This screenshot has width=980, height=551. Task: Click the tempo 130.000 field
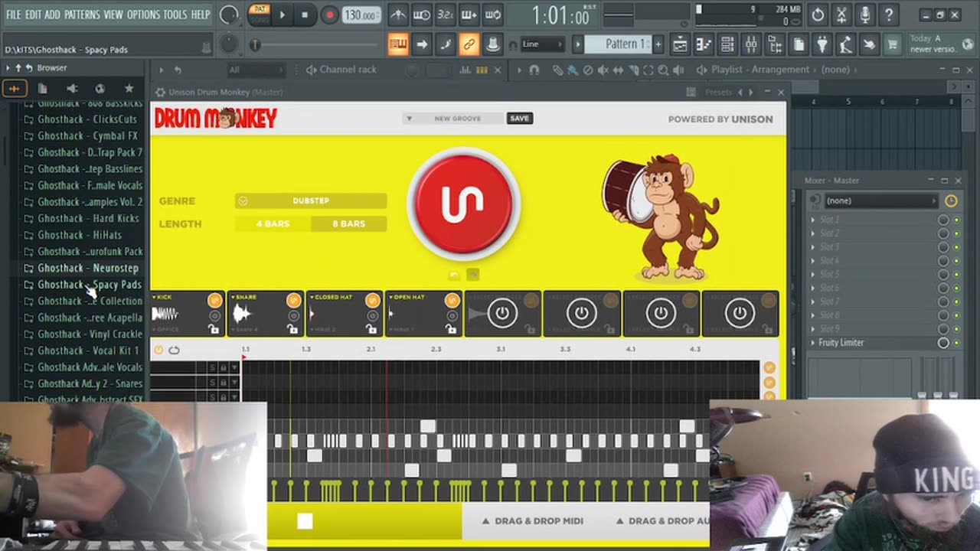[361, 15]
